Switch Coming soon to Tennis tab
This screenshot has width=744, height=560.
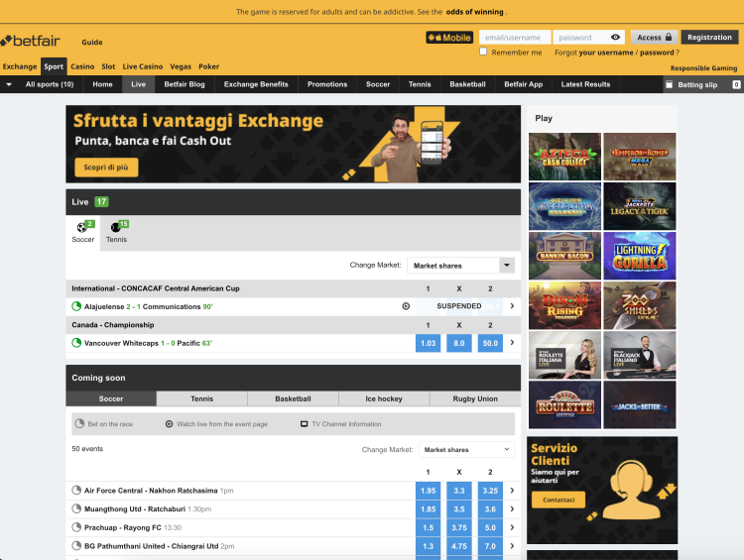(x=201, y=398)
